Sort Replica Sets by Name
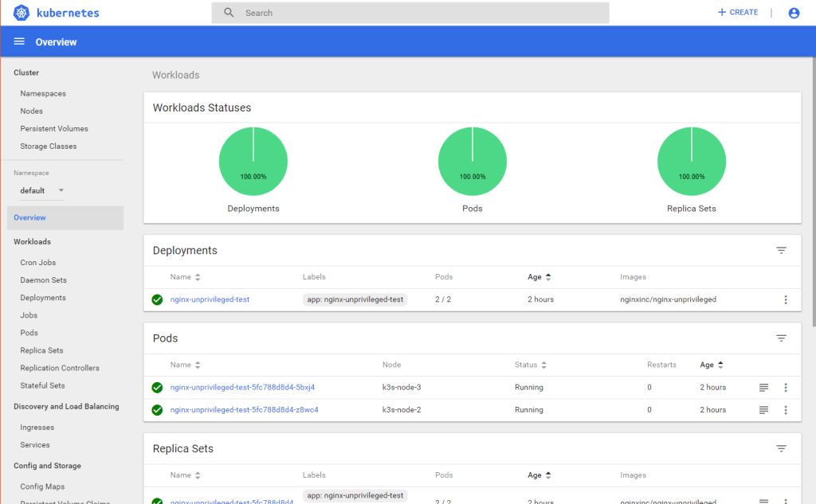816x504 pixels. point(185,475)
